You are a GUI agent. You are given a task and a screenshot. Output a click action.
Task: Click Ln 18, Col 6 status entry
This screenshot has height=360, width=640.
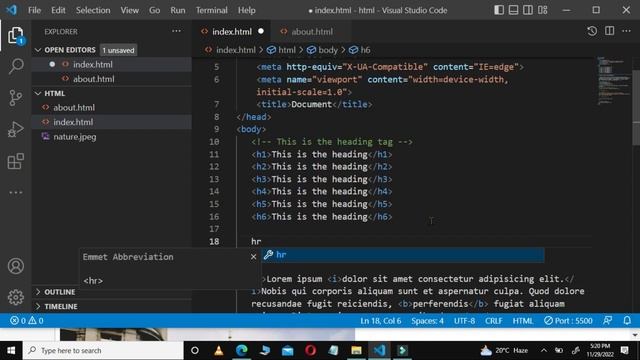coord(380,321)
